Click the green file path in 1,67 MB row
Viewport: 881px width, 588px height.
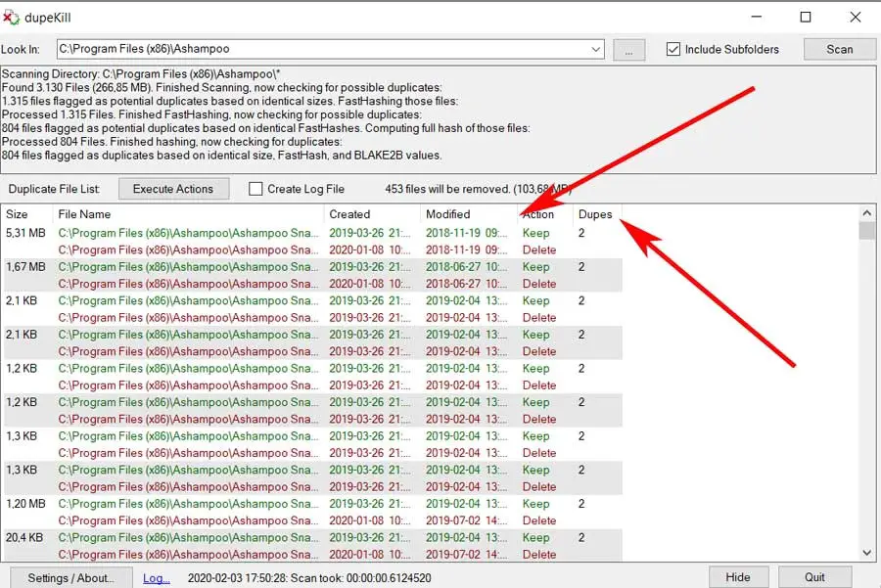click(188, 267)
